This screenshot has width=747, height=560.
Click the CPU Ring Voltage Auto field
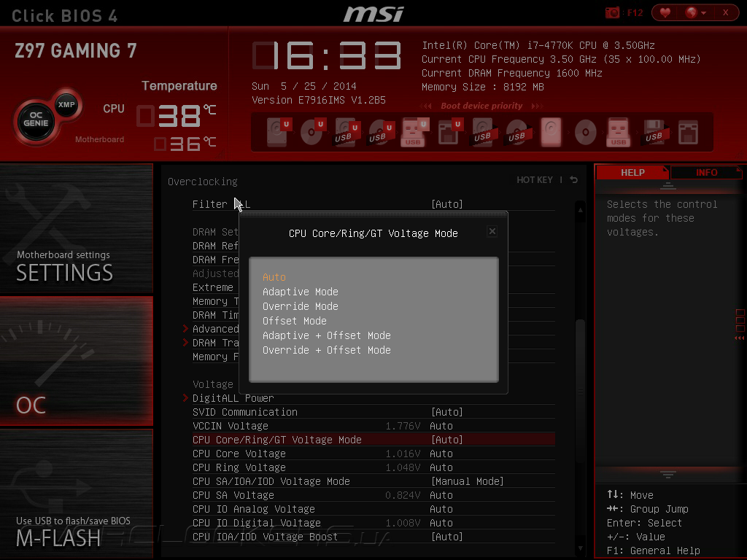tap(441, 467)
